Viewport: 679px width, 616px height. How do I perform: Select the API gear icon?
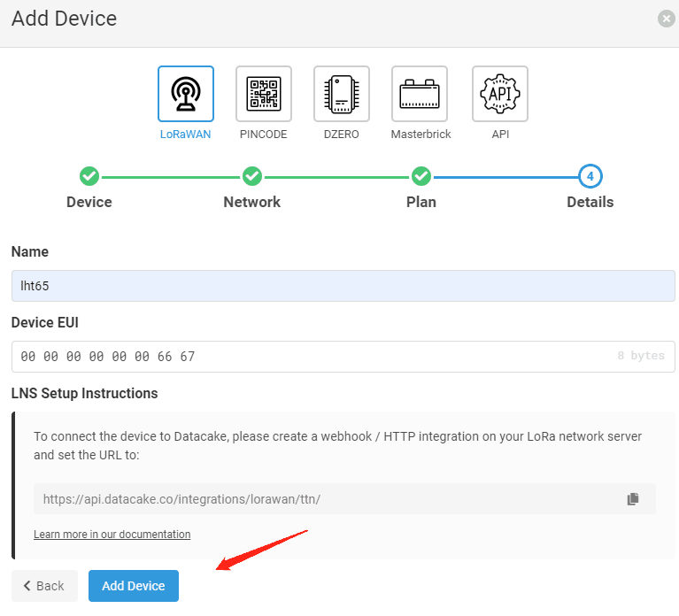pos(500,94)
